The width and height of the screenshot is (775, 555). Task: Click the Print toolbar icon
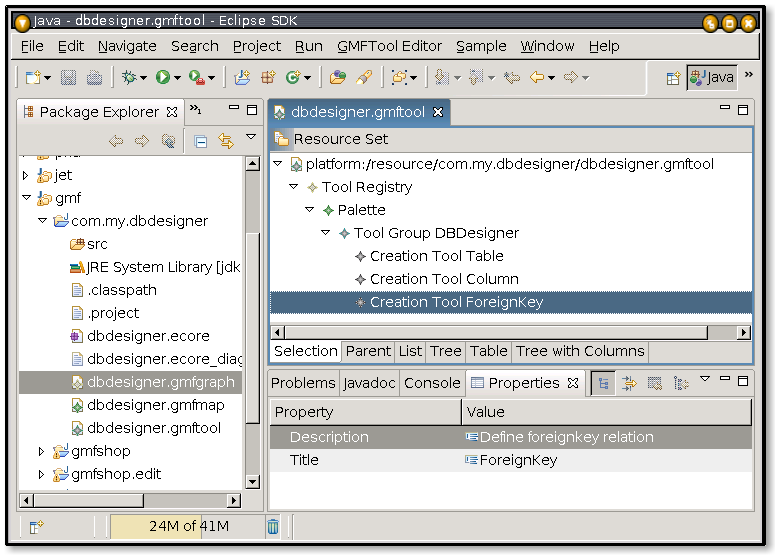pyautogui.click(x=94, y=77)
